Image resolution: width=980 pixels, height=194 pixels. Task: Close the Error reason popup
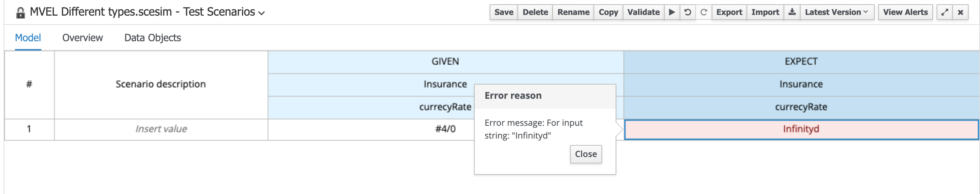[585, 154]
